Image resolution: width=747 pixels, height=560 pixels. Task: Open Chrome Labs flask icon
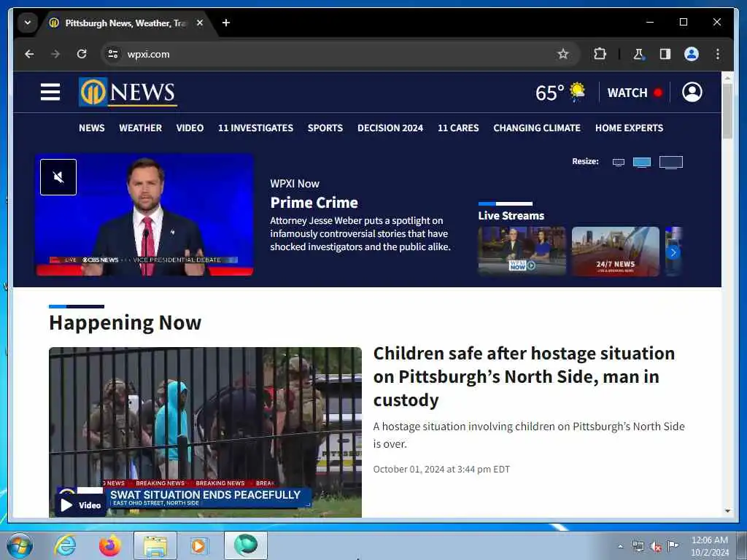click(638, 54)
